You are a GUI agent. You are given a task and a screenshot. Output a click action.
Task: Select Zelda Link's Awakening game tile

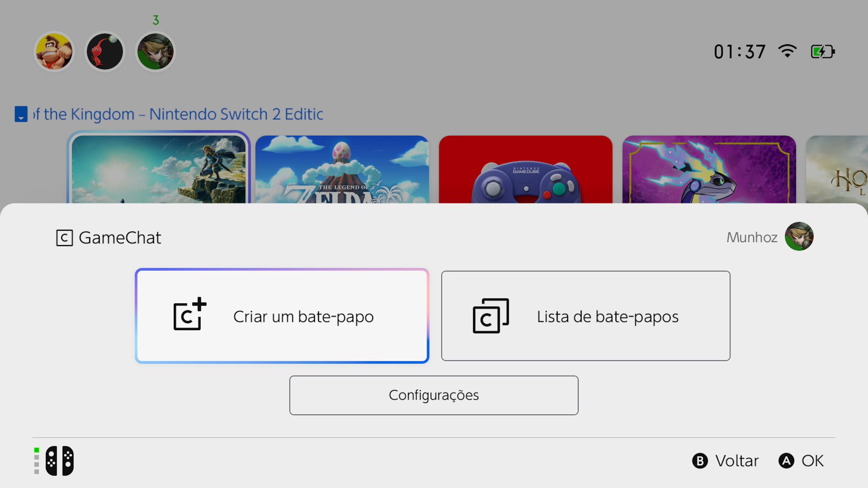point(342,169)
